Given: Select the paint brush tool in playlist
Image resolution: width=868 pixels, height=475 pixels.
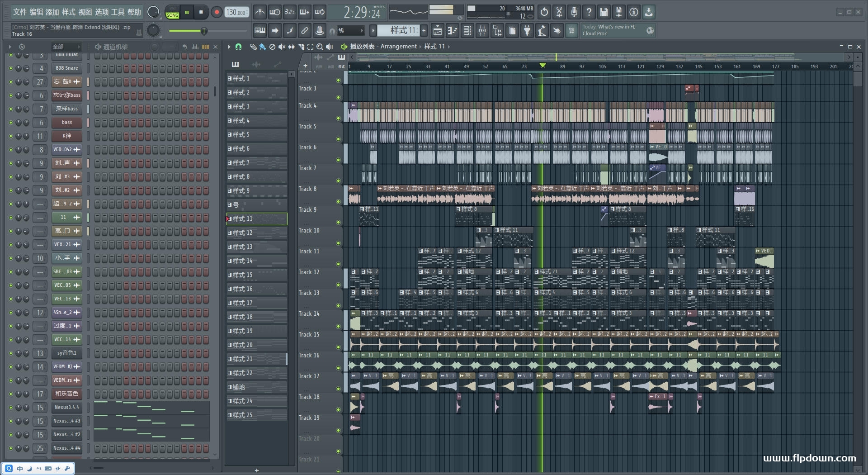Looking at the screenshot, I should coord(263,47).
